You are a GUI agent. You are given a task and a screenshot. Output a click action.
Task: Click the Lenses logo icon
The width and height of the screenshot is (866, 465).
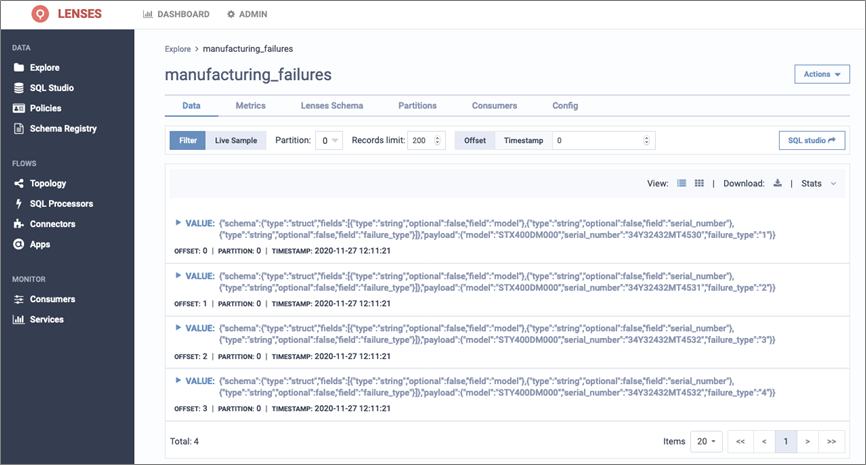[x=40, y=14]
